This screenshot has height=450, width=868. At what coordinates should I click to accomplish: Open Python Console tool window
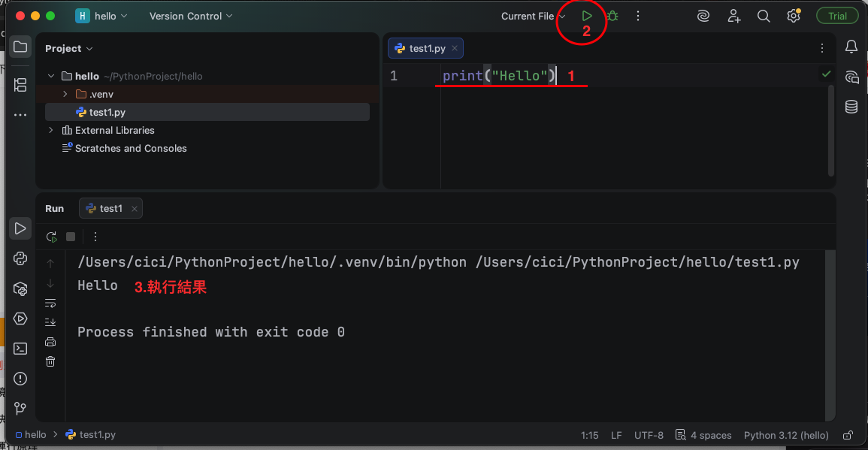coord(20,258)
